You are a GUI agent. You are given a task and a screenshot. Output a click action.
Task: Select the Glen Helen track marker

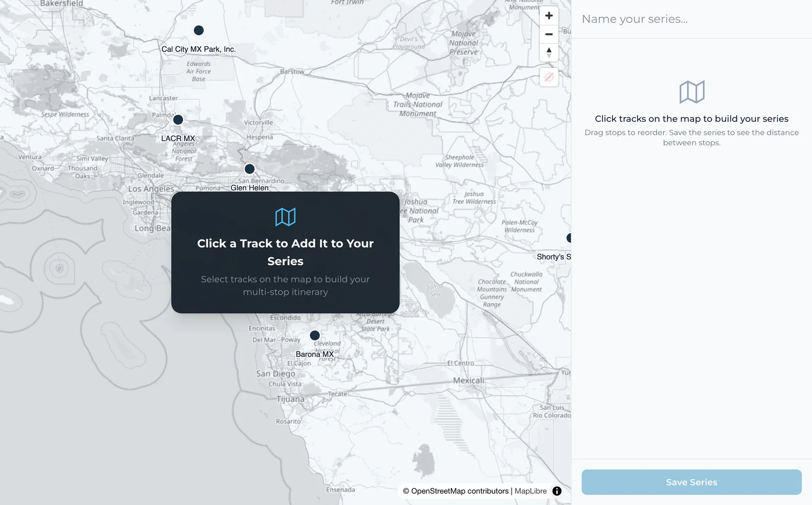[250, 169]
